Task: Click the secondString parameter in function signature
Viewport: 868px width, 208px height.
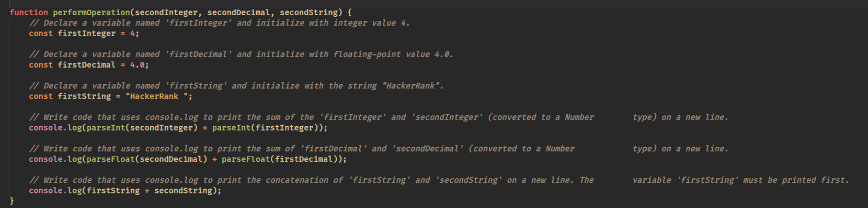Action: pos(309,12)
